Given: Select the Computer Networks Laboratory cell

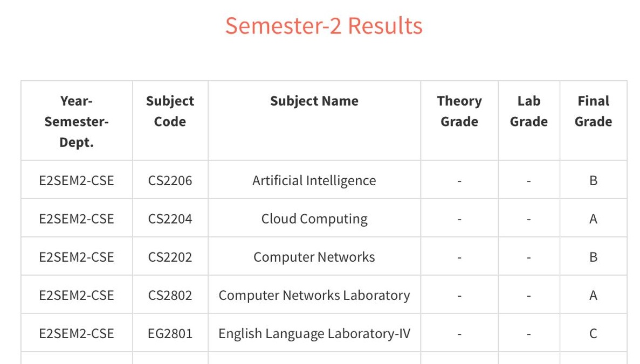Looking at the screenshot, I should pos(314,295).
